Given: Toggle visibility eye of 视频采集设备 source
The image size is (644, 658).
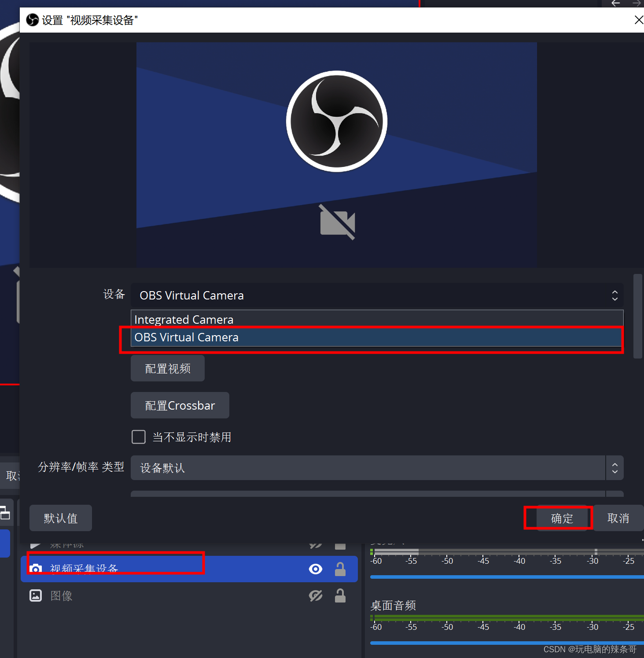Looking at the screenshot, I should pyautogui.click(x=316, y=569).
